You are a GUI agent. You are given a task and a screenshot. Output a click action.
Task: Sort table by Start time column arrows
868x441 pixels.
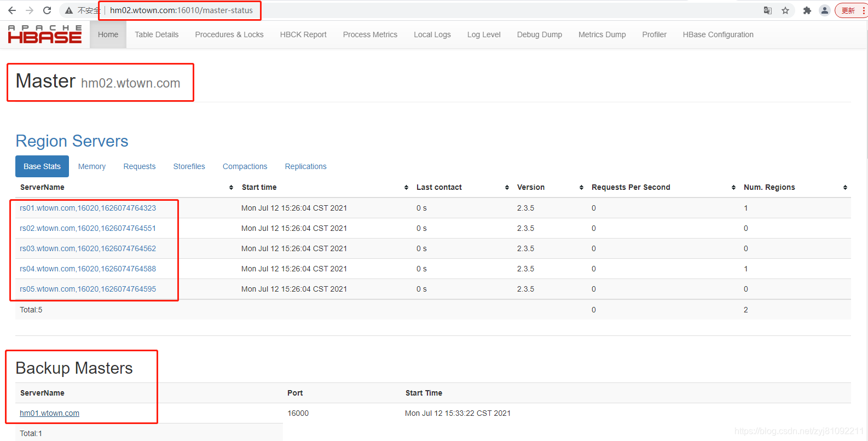click(x=406, y=188)
